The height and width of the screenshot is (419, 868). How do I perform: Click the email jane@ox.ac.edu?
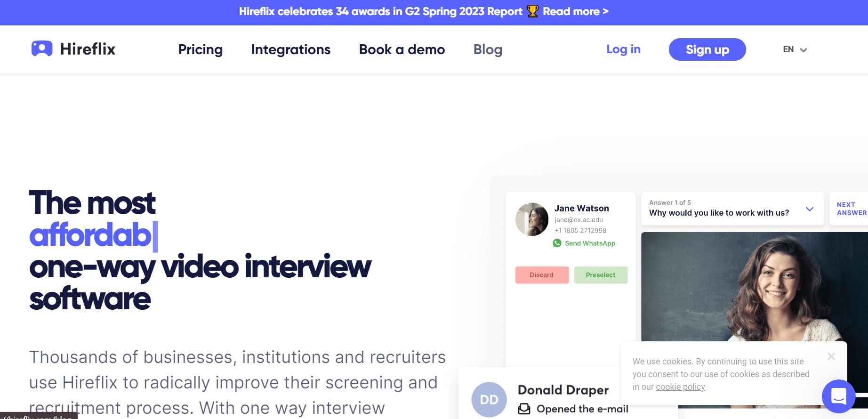579,220
